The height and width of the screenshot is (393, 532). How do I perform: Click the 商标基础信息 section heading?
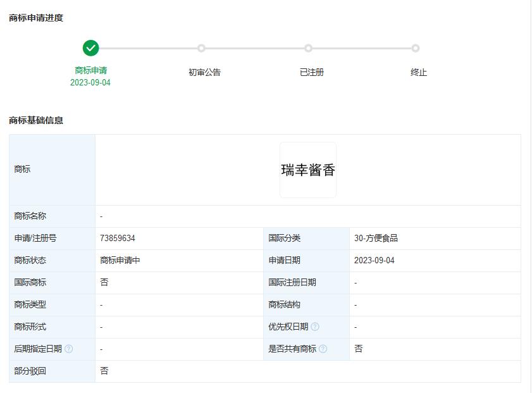tap(36, 120)
